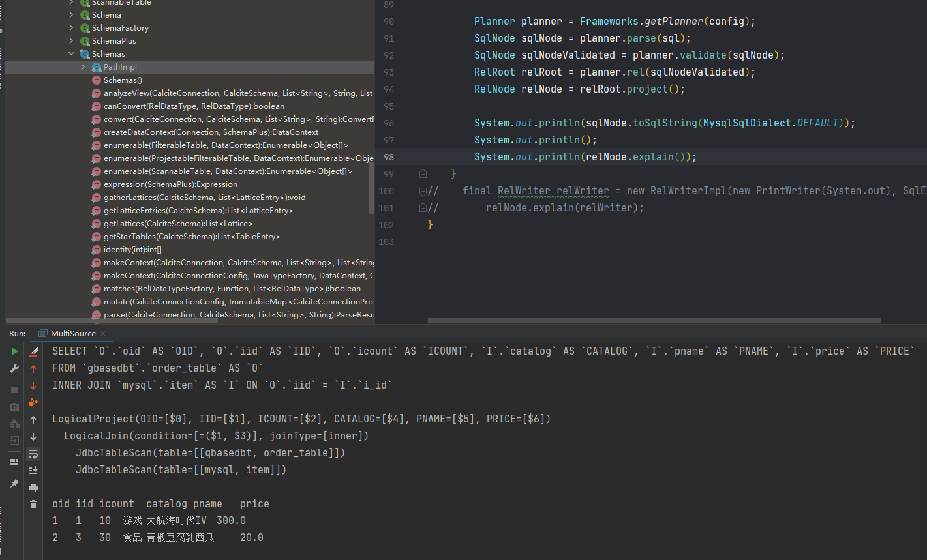Go down the stack trace with white down arrow
927x560 pixels.
point(33,437)
